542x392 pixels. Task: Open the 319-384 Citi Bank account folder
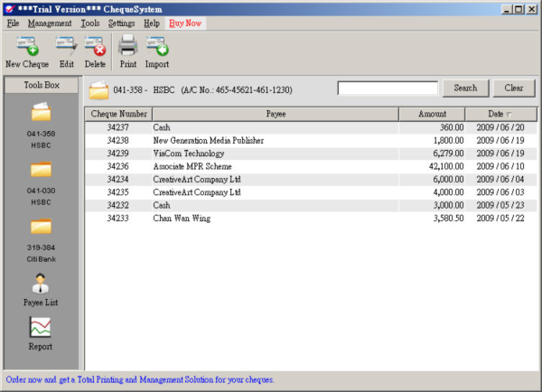(42, 229)
